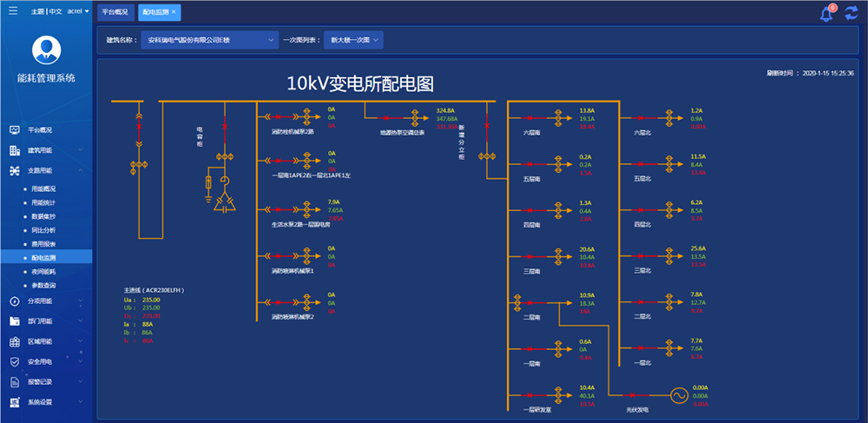Viewport: 868px width, 423px height.
Task: Open the 一次图列表 diagram dropdown
Action: (x=352, y=40)
